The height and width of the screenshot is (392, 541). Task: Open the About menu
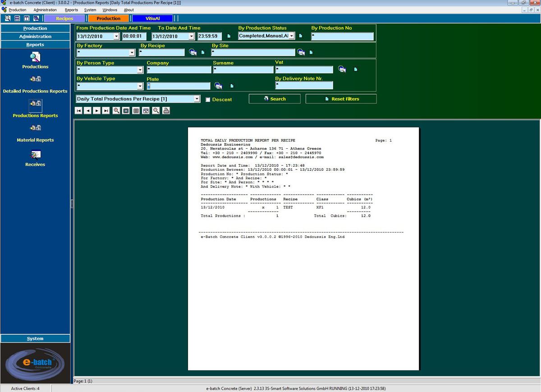coord(129,10)
